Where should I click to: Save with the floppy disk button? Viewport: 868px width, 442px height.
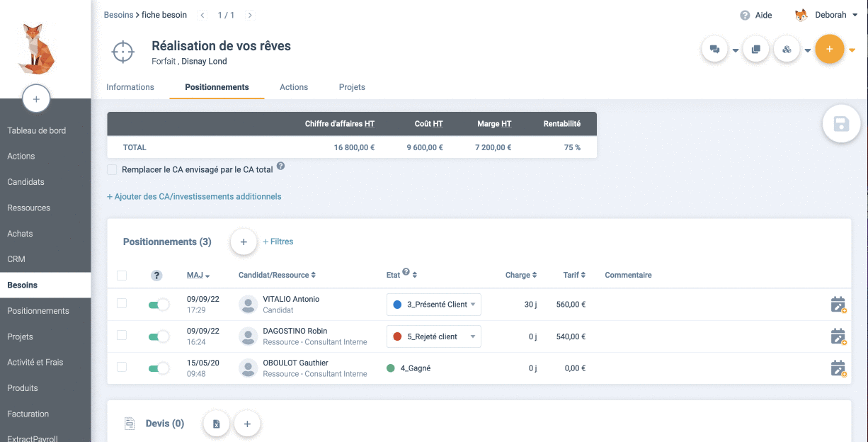[841, 125]
